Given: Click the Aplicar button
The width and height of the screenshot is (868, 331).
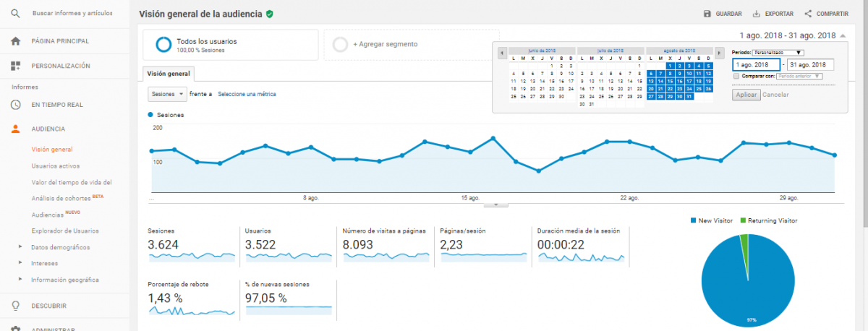Looking at the screenshot, I should tap(746, 95).
